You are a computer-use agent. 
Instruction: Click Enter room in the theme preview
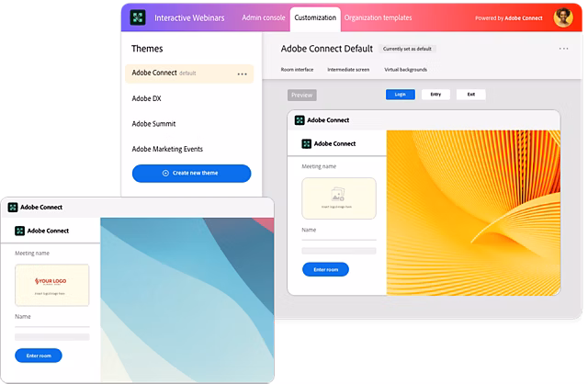(325, 269)
